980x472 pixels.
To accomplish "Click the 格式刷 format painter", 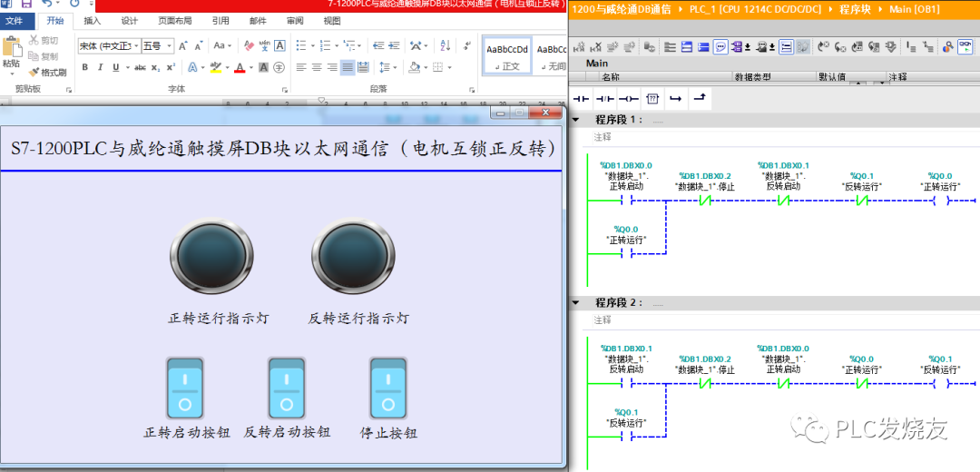I will pyautogui.click(x=47, y=72).
